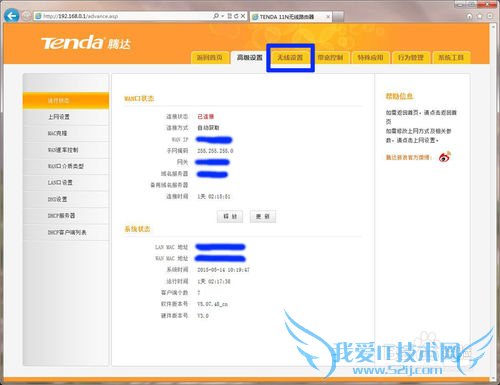Select the 高级设置 tab
This screenshot has height=385, width=500.
[250, 58]
